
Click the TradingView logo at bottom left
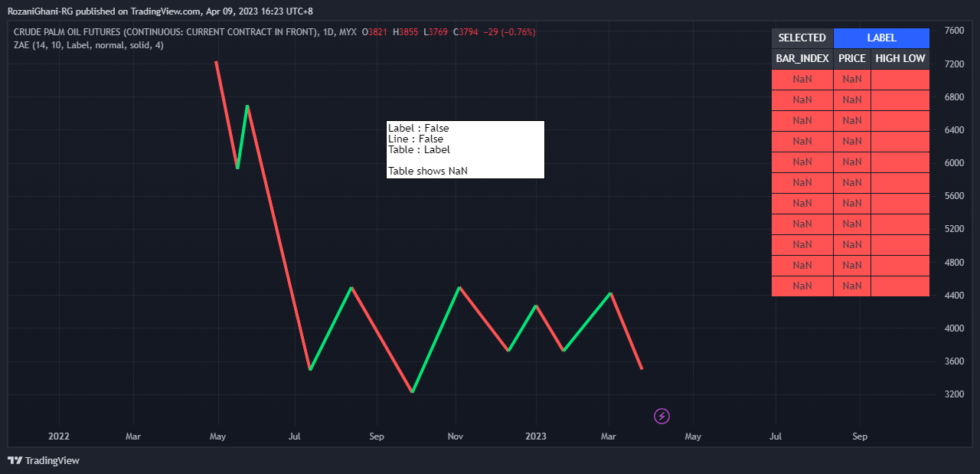(x=44, y=460)
